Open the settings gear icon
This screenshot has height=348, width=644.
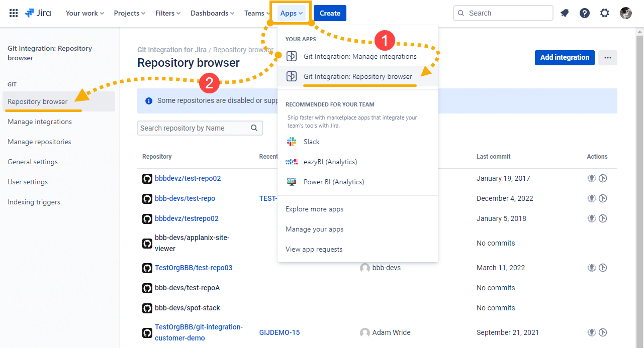pos(605,13)
